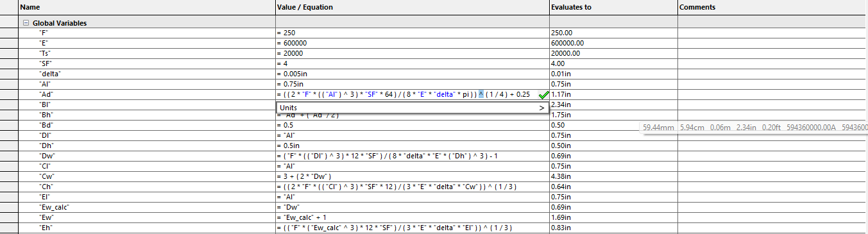Select the "Ch" variable name cell
Image resolution: width=868 pixels, height=234 pixels.
coord(147,187)
